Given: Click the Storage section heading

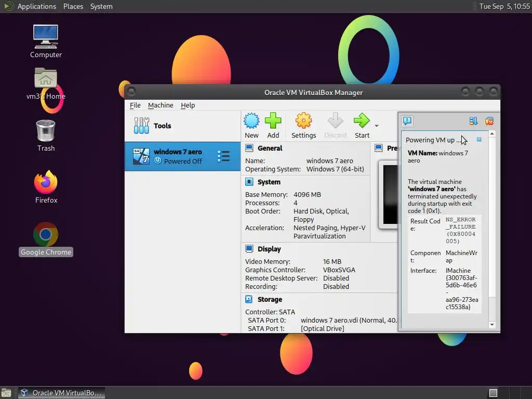Looking at the screenshot, I should point(270,299).
